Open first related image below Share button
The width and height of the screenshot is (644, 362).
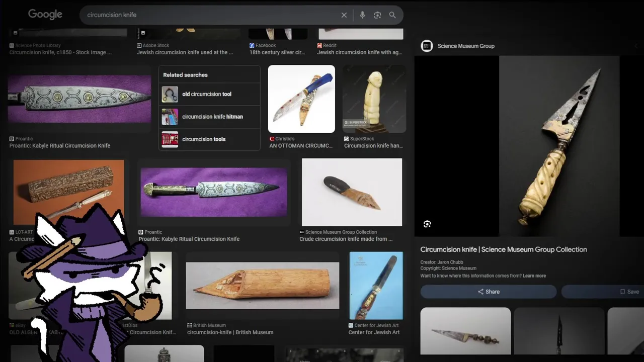click(x=465, y=331)
